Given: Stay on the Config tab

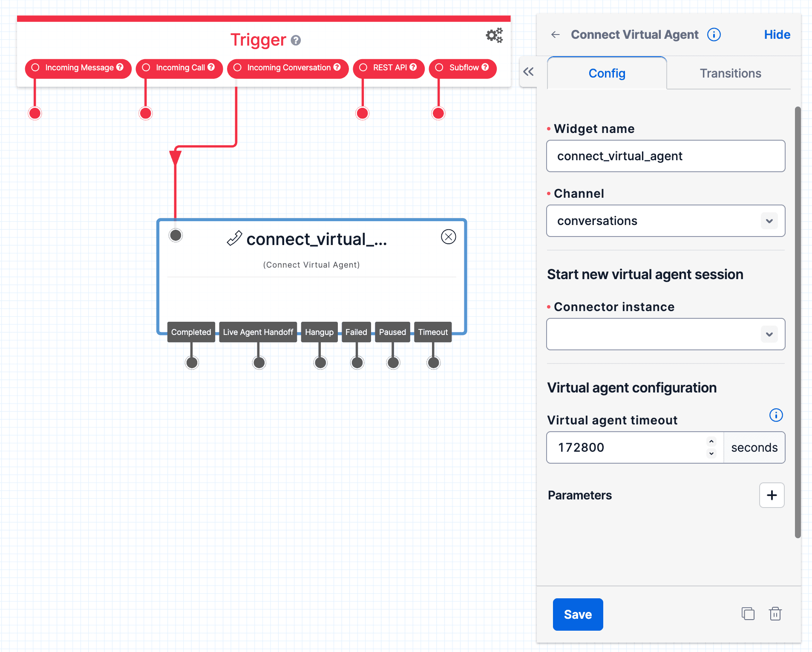Looking at the screenshot, I should pyautogui.click(x=607, y=73).
